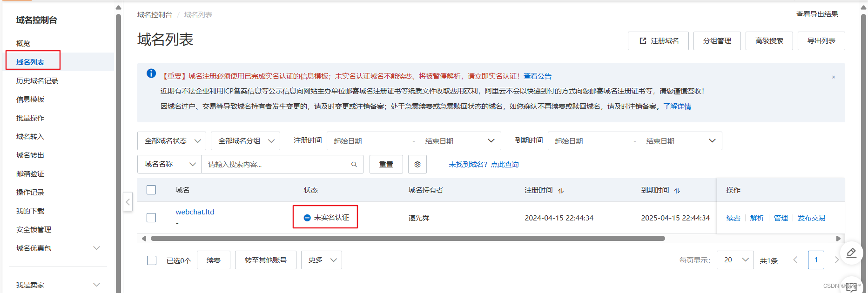Click the horizontal table scrollbar
The width and height of the screenshot is (868, 293).
(408, 239)
